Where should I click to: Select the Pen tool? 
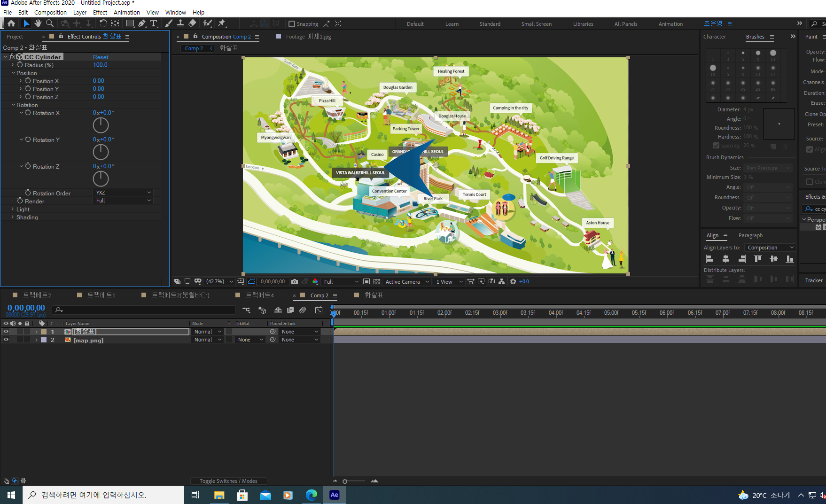pos(142,23)
